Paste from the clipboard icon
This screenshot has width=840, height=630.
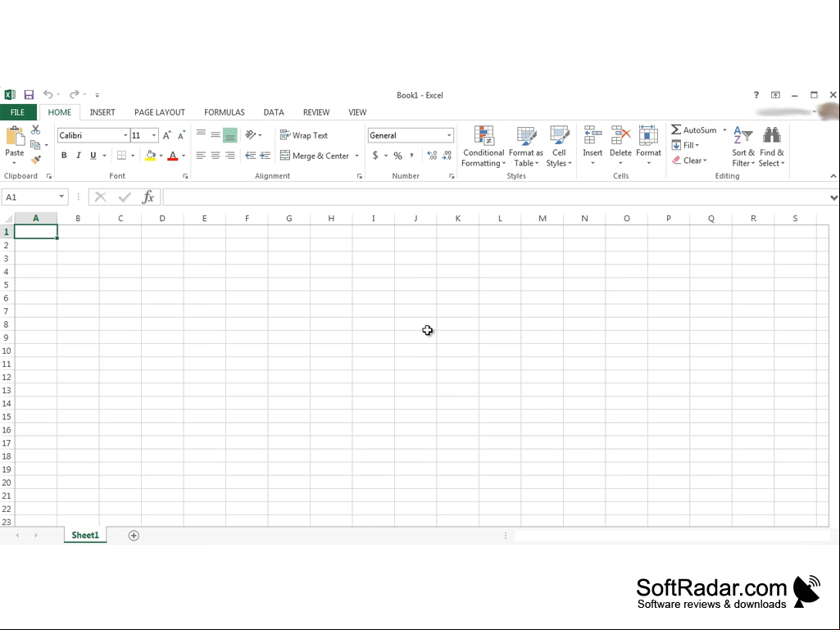click(15, 137)
